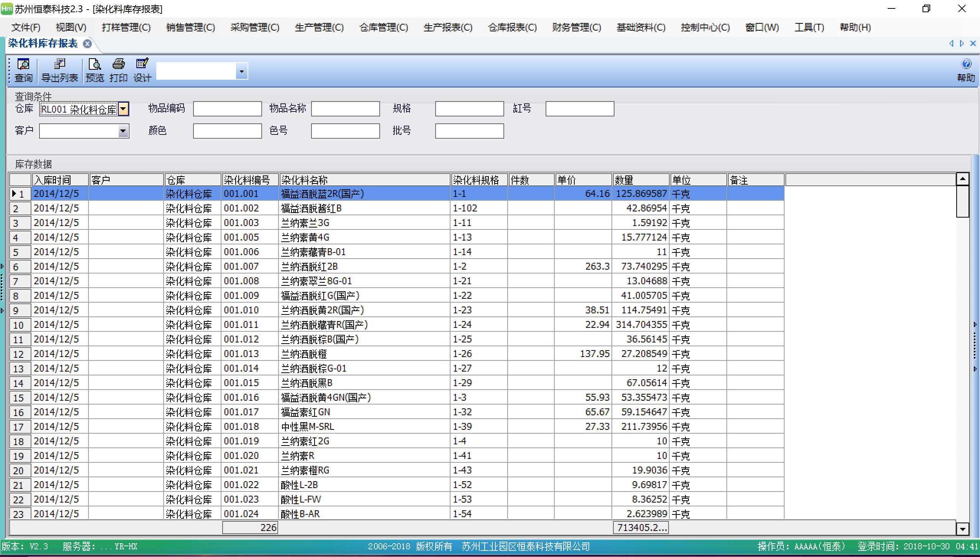Open the 销售管理(C) menu
The height and width of the screenshot is (557, 980).
pos(190,28)
